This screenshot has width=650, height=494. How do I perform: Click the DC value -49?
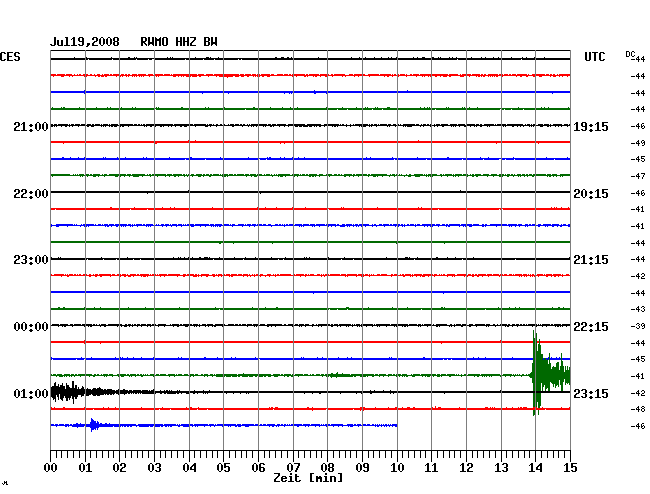click(638, 143)
